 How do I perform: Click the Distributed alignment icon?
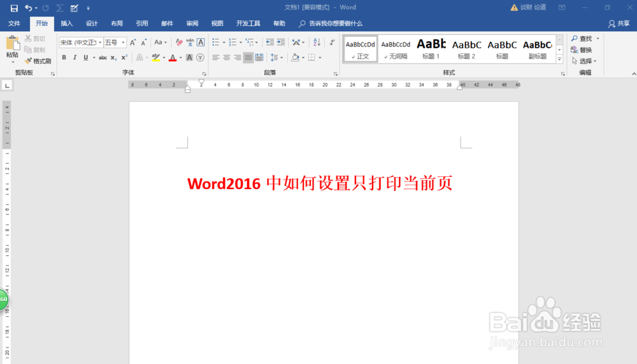(259, 58)
